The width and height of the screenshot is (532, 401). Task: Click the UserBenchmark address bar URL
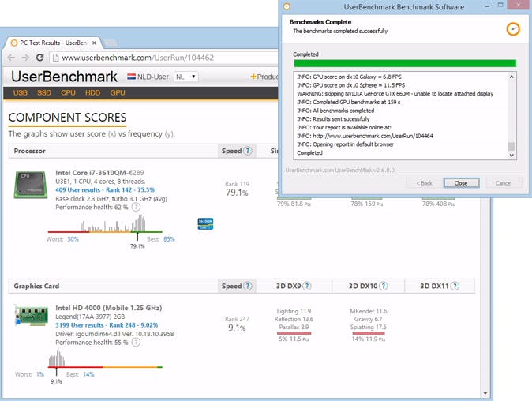coord(138,58)
